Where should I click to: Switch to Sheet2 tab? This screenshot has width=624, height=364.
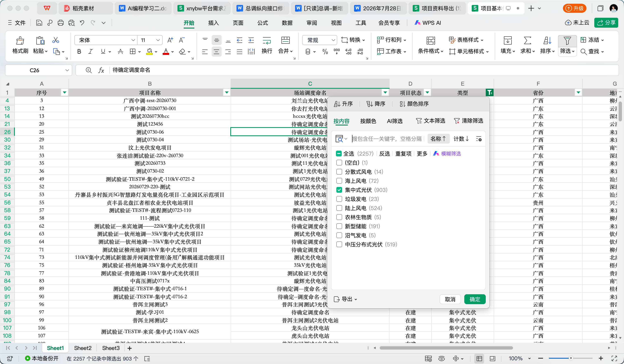[x=83, y=348]
